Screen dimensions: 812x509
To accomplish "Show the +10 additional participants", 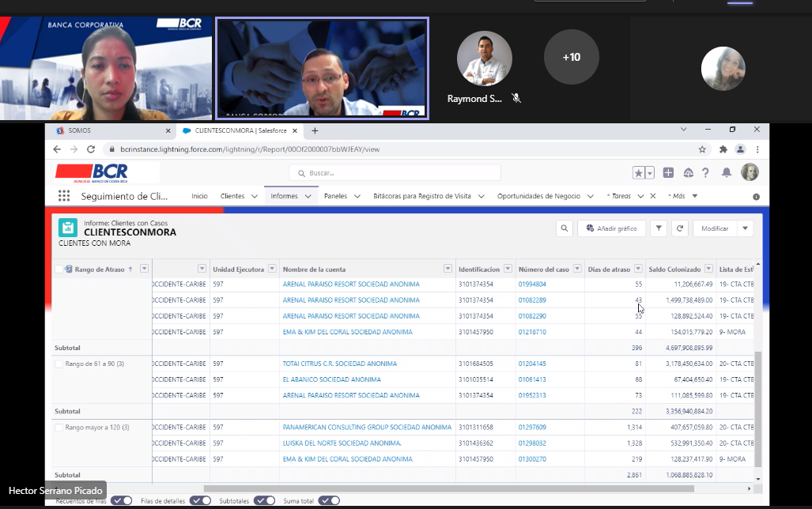I will pyautogui.click(x=571, y=57).
